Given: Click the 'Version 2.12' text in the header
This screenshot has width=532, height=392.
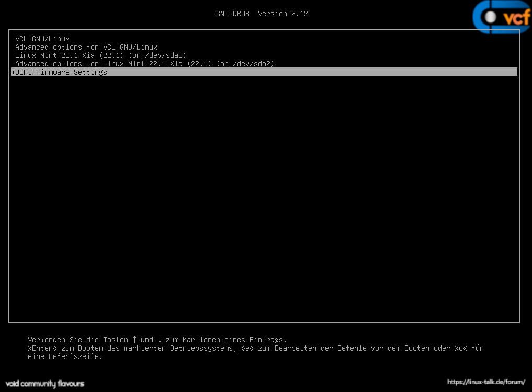Looking at the screenshot, I should [x=283, y=14].
